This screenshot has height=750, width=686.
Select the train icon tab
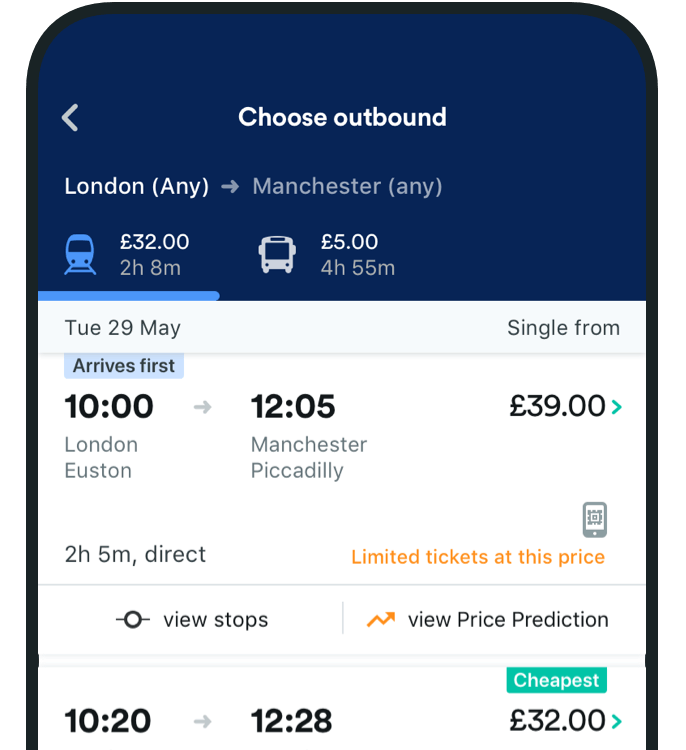(x=80, y=254)
